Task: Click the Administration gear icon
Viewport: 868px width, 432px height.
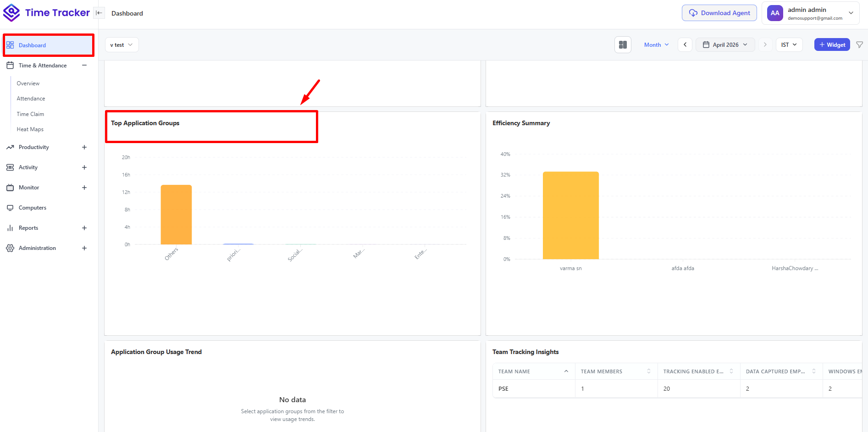Action: pos(10,248)
